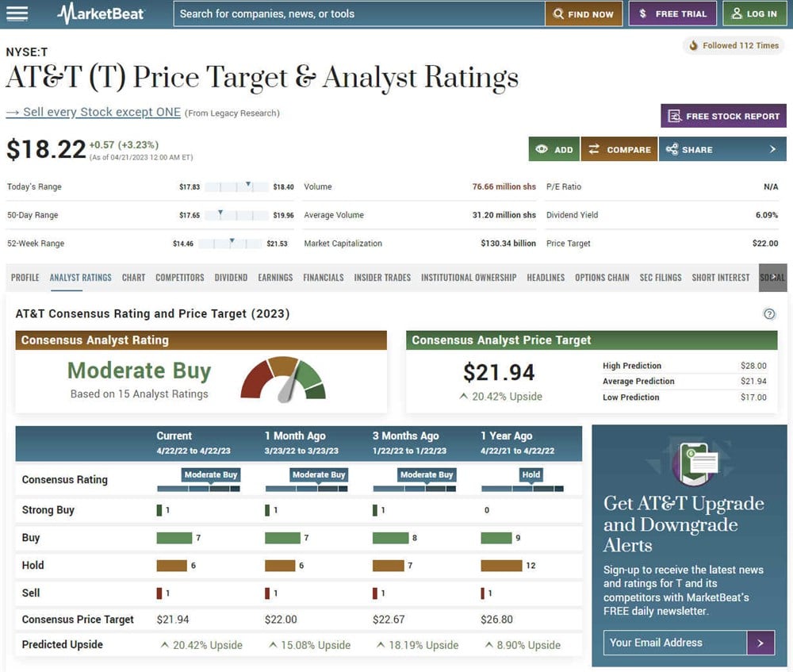
Task: Click inside the company search field
Action: pyautogui.click(x=357, y=13)
